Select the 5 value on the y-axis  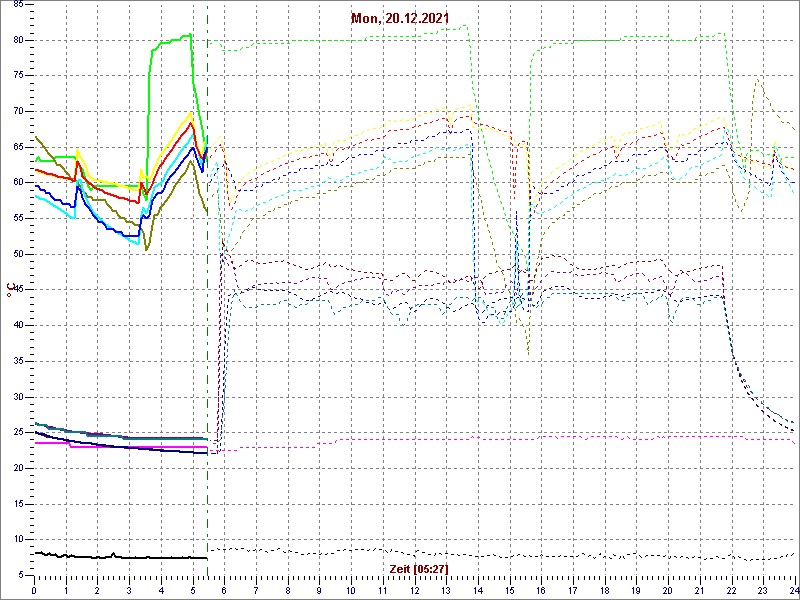pos(22,574)
